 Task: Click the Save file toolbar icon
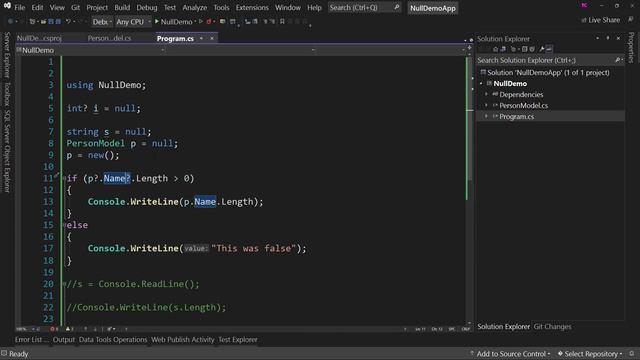(x=51, y=21)
